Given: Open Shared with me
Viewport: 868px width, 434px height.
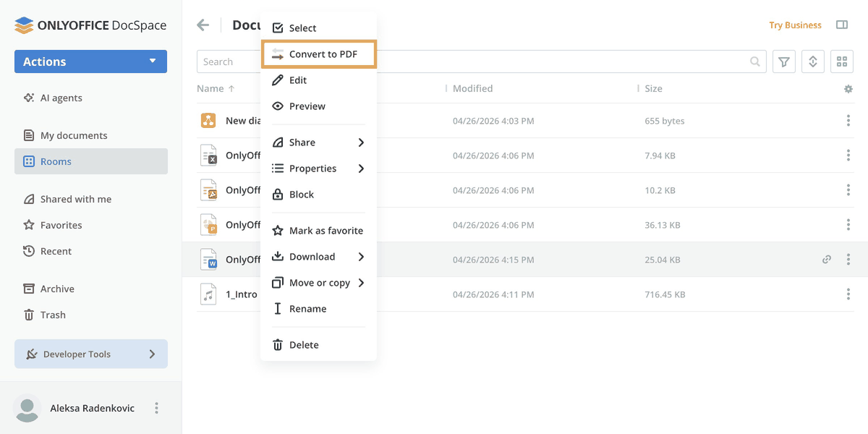Looking at the screenshot, I should (x=67, y=199).
